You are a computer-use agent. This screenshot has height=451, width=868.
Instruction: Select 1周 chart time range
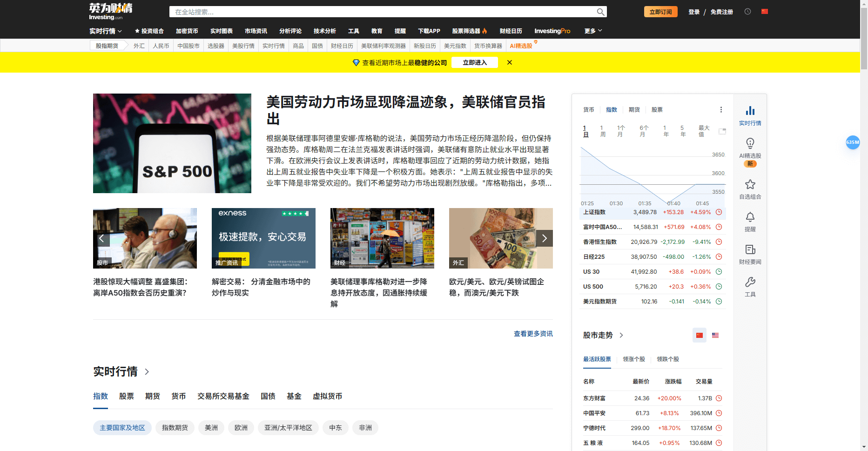(x=603, y=131)
